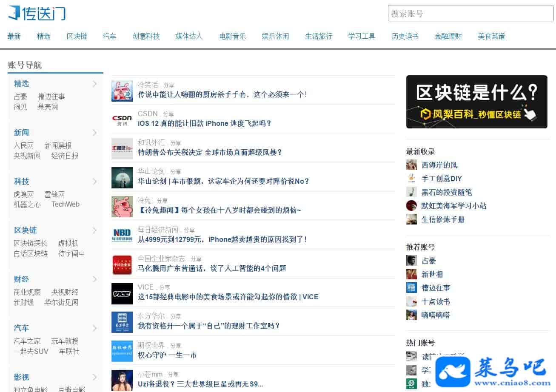This screenshot has height=392, width=556.
Task: Open the 冷笑话 account avatar
Action: 122,91
